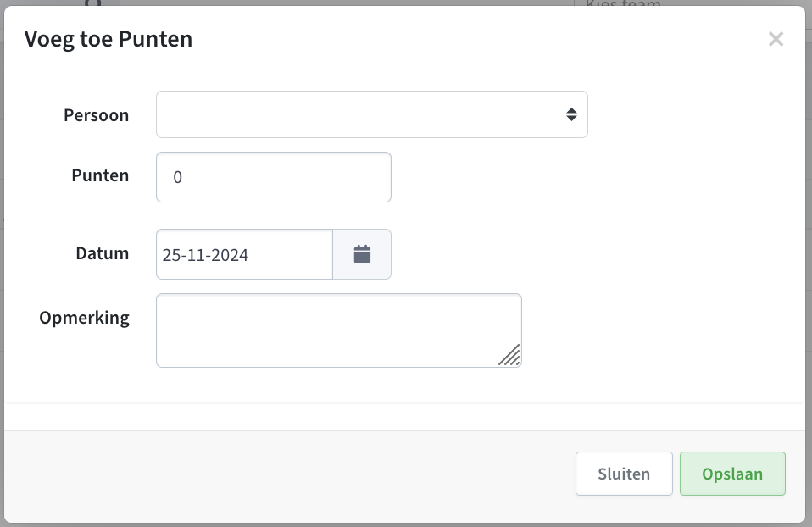Click the partially hidden icon above the dialog
812x527 pixels.
coord(93,3)
